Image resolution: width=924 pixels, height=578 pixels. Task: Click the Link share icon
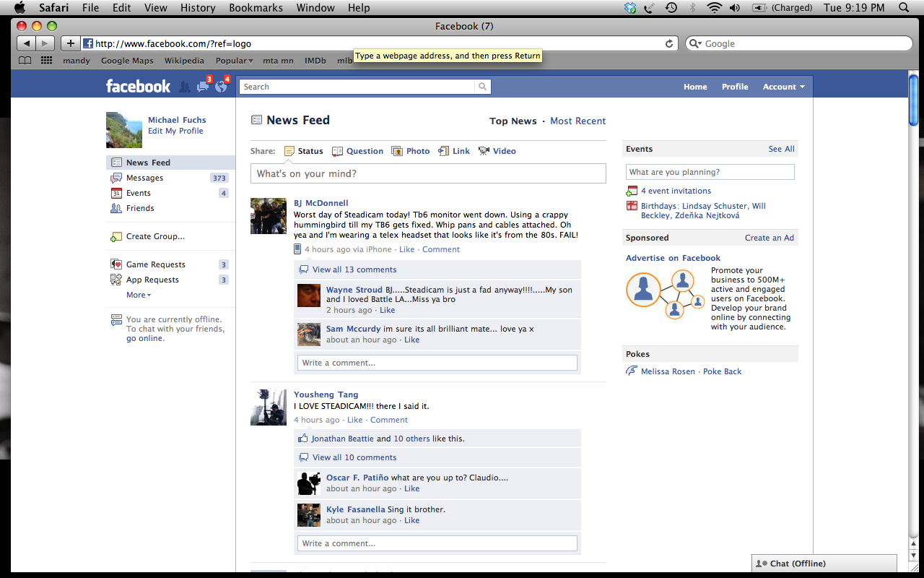(x=444, y=151)
